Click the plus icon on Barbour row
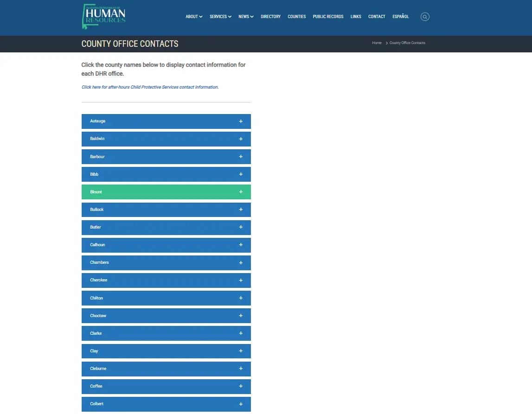532x414 pixels. pyautogui.click(x=241, y=157)
